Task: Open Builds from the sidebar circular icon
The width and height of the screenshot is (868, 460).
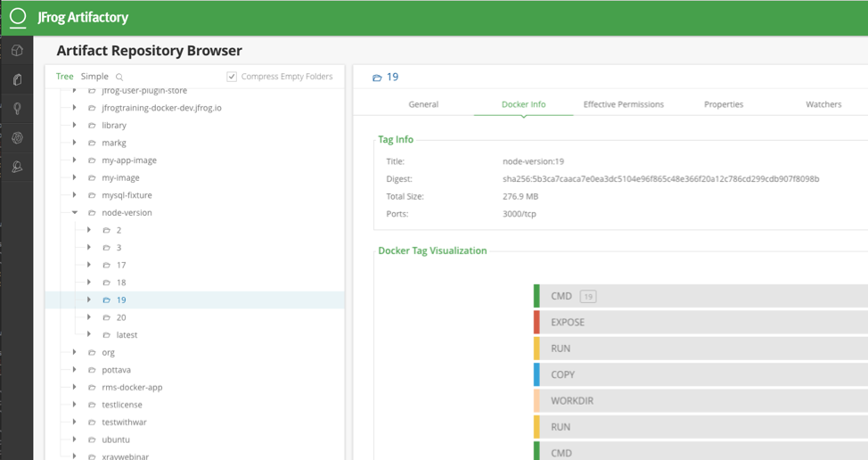Action: click(x=17, y=138)
